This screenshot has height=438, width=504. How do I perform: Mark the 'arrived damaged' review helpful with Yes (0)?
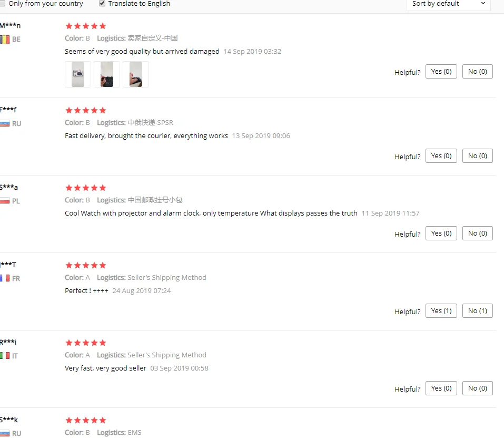pyautogui.click(x=441, y=71)
